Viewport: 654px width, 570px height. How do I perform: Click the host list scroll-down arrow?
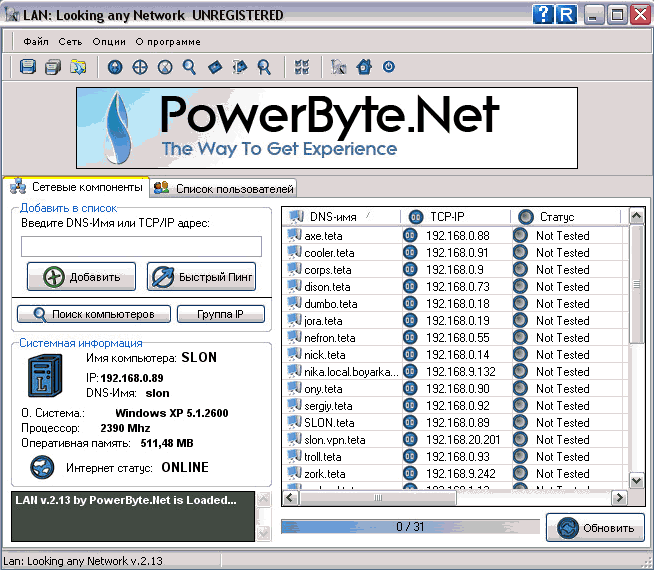(636, 481)
